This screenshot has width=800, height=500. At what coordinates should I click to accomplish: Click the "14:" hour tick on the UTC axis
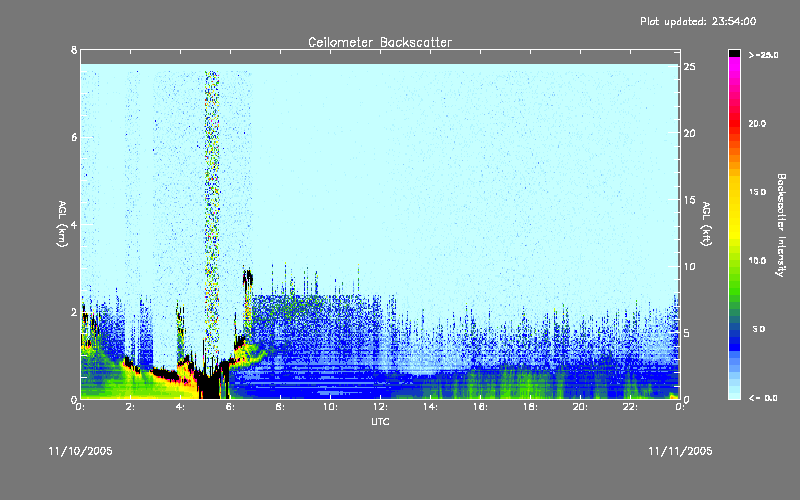tap(430, 407)
